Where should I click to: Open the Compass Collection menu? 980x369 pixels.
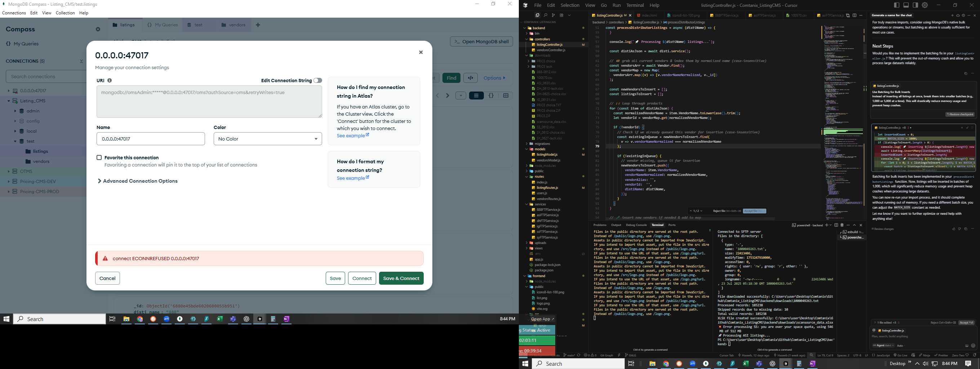coord(65,13)
